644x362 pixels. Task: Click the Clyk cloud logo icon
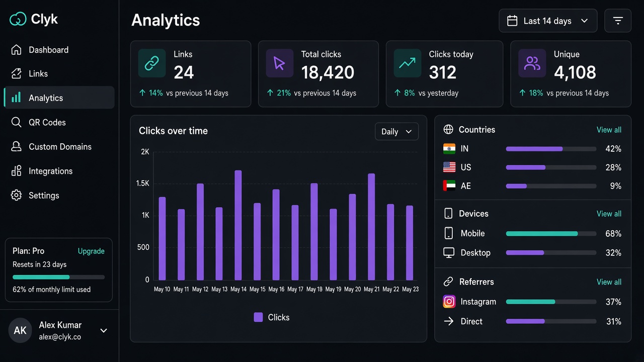point(18,19)
